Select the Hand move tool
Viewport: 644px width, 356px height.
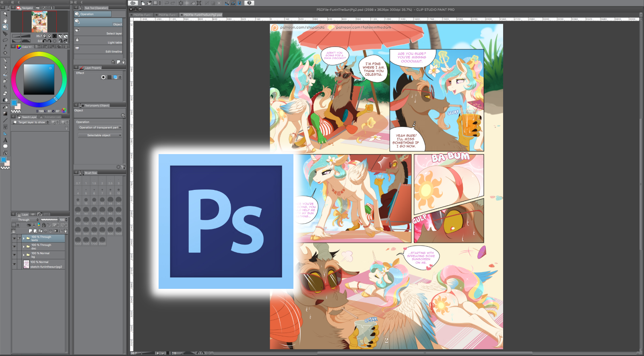point(5,21)
